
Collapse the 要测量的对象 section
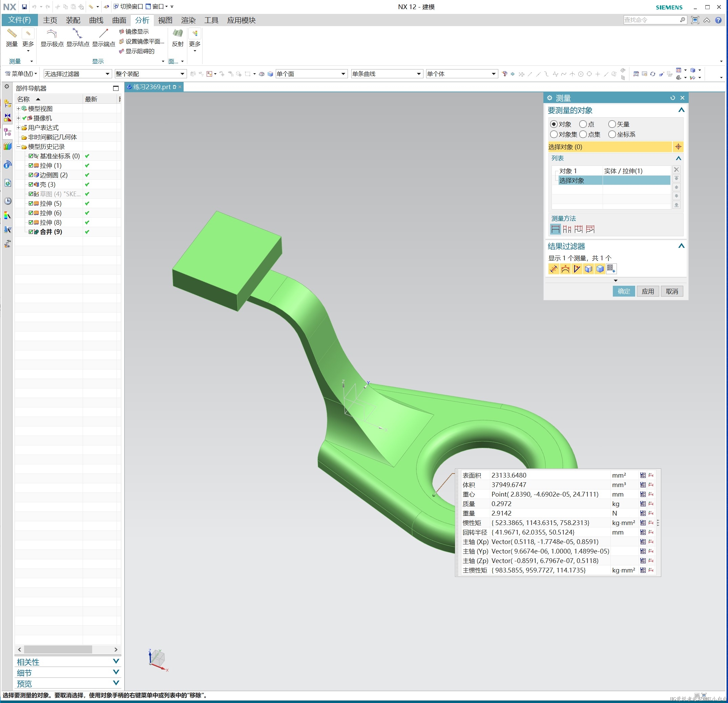click(x=681, y=110)
